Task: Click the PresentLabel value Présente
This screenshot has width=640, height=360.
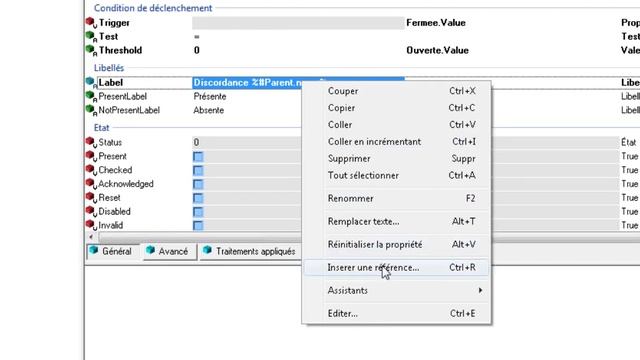Action: 210,96
